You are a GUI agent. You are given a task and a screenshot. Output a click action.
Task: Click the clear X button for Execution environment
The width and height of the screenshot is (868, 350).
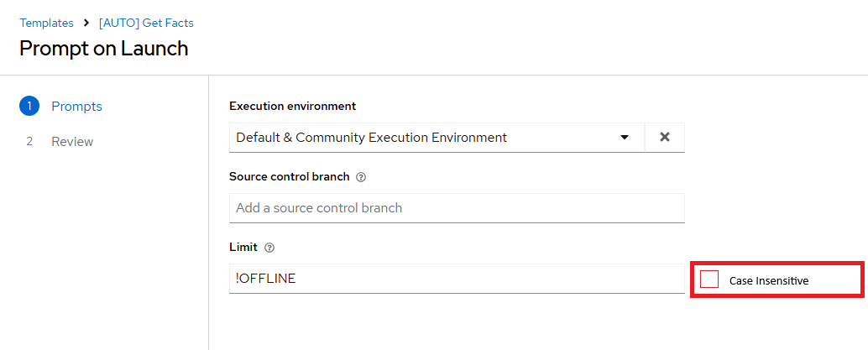[664, 137]
